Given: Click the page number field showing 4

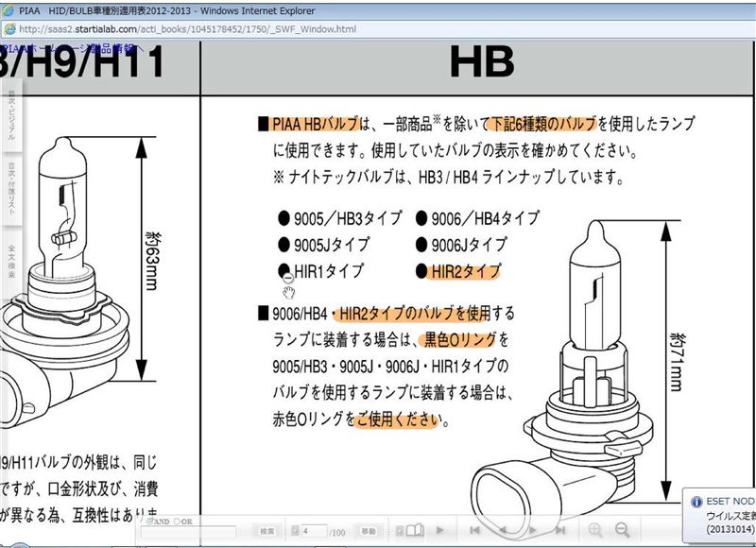Looking at the screenshot, I should [x=314, y=531].
